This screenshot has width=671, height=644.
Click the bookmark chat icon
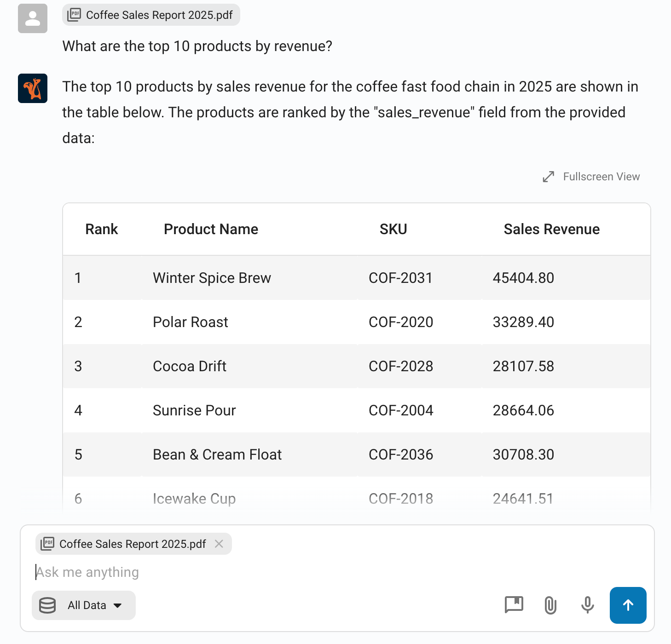[514, 604]
